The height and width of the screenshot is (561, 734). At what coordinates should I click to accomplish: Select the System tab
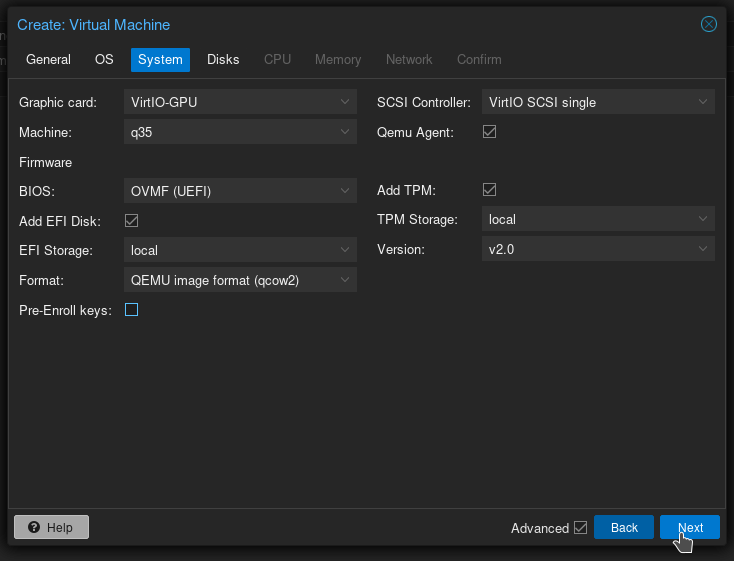pos(160,60)
